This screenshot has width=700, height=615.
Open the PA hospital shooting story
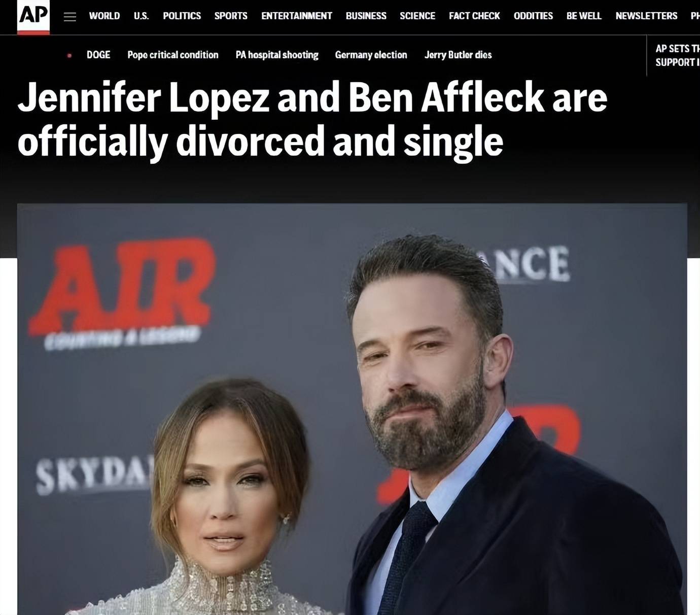(277, 55)
